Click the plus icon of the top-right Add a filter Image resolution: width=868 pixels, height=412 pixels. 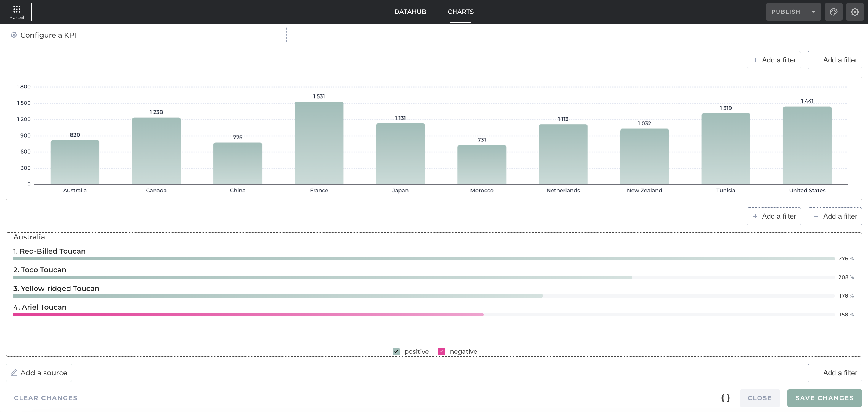point(816,60)
